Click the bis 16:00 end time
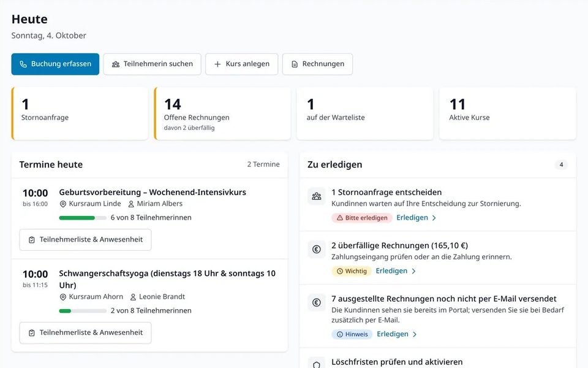The image size is (588, 368). [x=36, y=204]
